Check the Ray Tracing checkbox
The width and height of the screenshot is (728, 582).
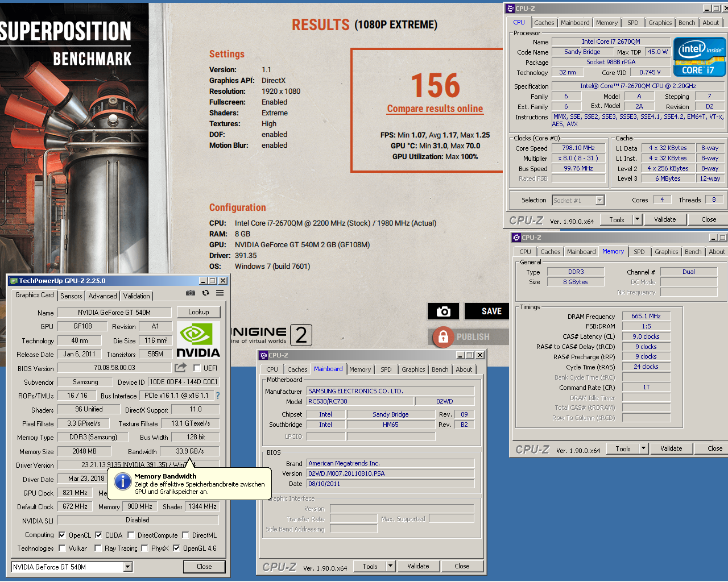pyautogui.click(x=98, y=548)
